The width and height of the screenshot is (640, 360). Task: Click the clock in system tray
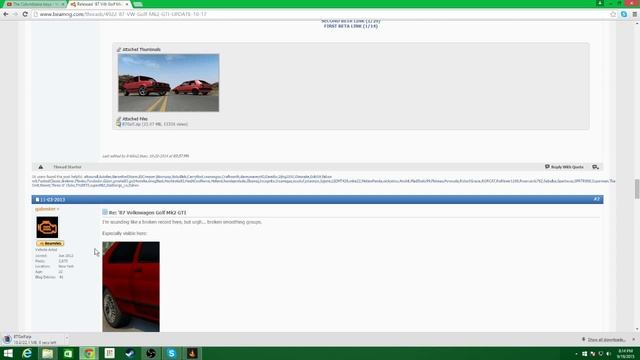[625, 353]
